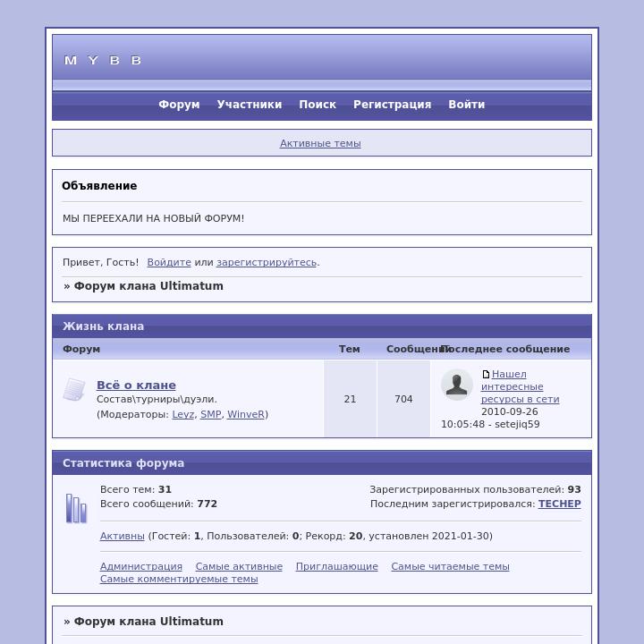Click the 'Зарегистрированных пользователей: 93' text

475,489
